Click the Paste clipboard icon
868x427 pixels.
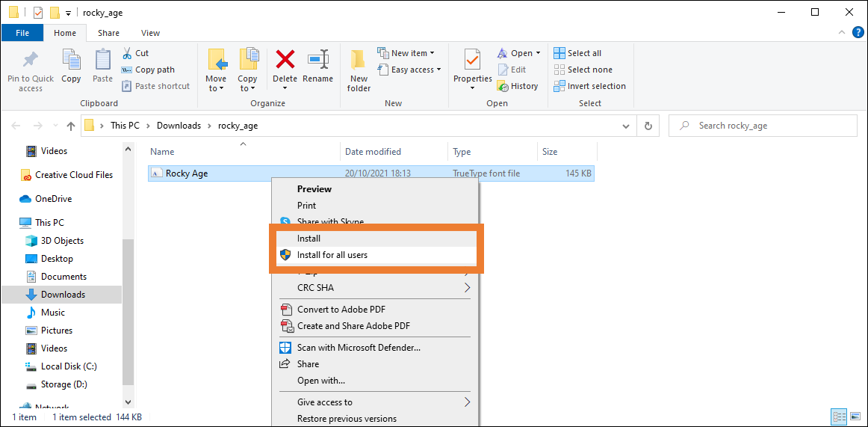[102, 60]
